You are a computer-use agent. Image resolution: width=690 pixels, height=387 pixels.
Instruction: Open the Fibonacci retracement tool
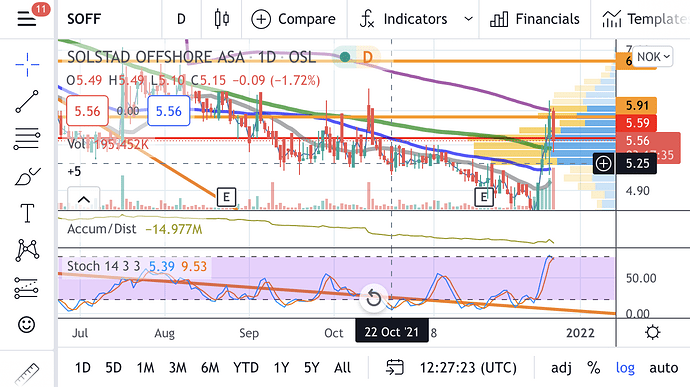(27, 138)
